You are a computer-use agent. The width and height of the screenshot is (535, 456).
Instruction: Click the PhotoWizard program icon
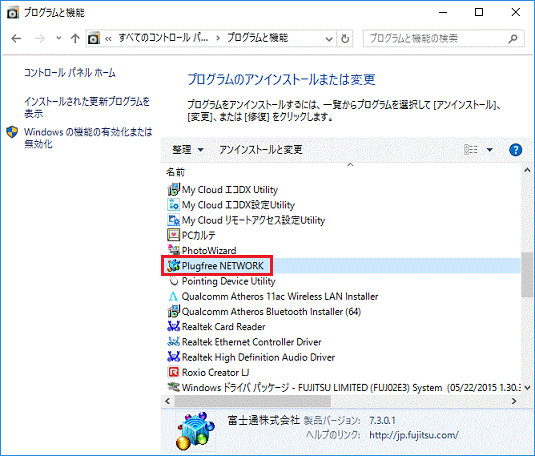[x=173, y=250]
